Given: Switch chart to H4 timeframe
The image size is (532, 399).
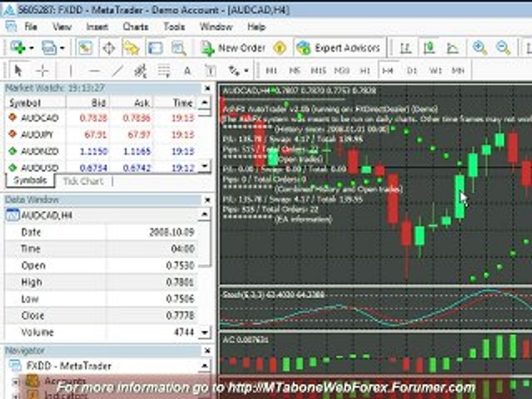Looking at the screenshot, I should pyautogui.click(x=387, y=70).
